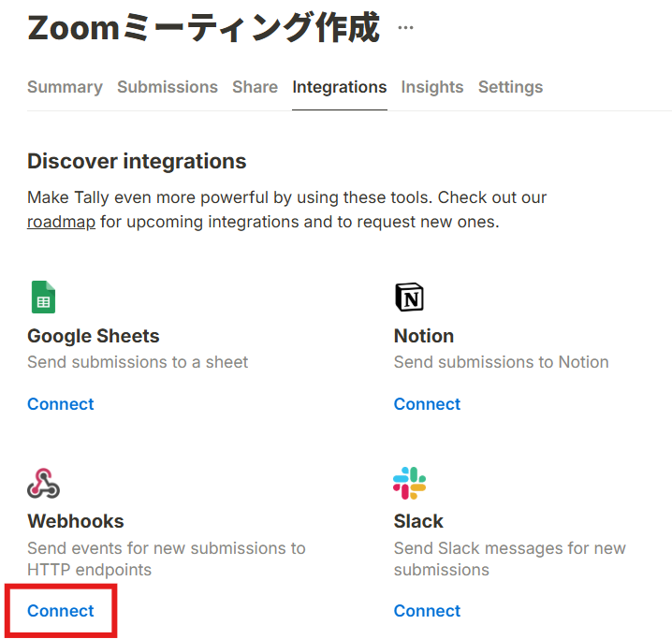Click the Discover integrations heading
672x639 pixels.
point(137,162)
